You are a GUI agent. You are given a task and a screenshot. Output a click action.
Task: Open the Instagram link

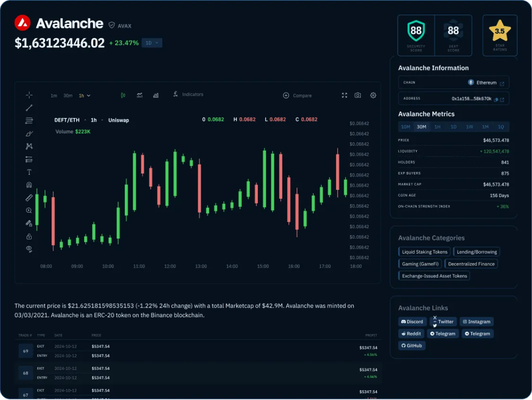477,321
